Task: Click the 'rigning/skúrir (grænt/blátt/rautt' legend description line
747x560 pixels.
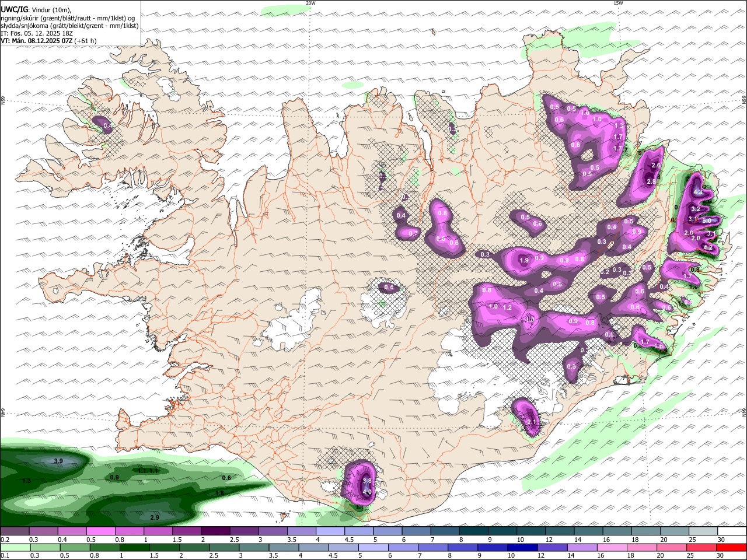Action: 68,18
